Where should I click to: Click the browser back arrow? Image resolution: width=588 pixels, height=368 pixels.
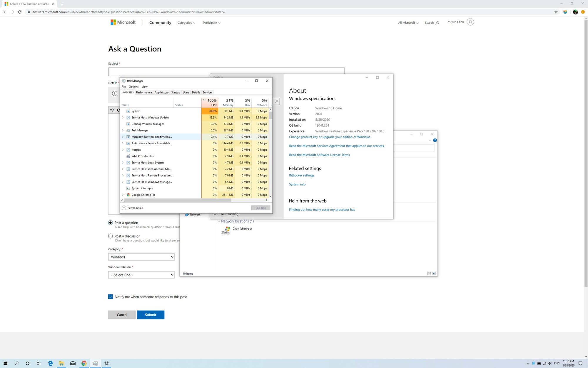click(x=5, y=12)
